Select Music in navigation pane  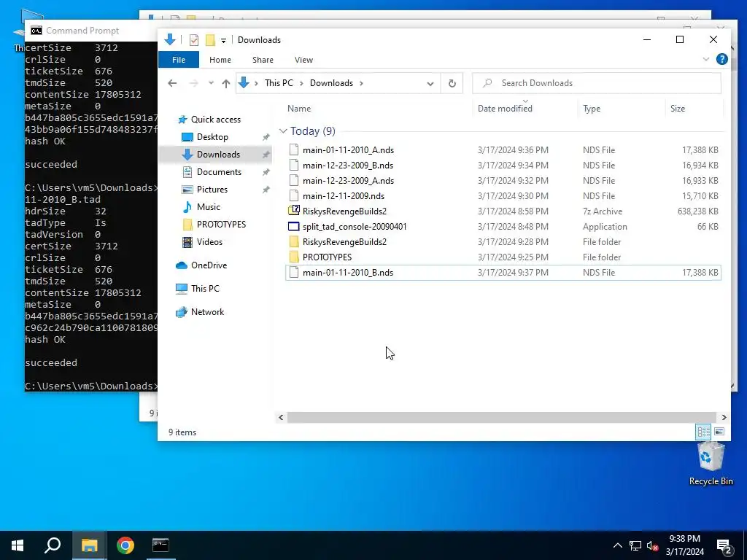click(208, 207)
